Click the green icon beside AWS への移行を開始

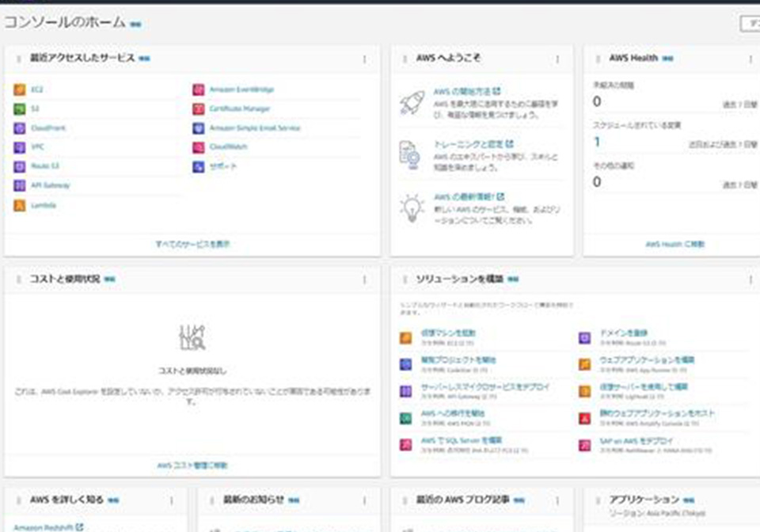click(x=405, y=418)
